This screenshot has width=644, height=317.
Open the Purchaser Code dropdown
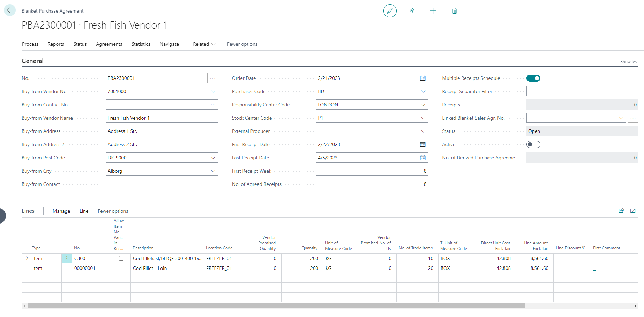click(x=423, y=91)
